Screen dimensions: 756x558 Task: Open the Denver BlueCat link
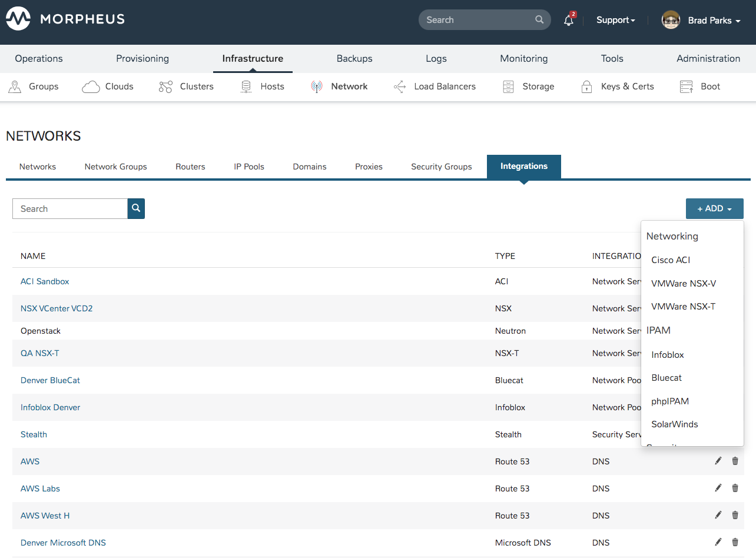[x=50, y=380]
